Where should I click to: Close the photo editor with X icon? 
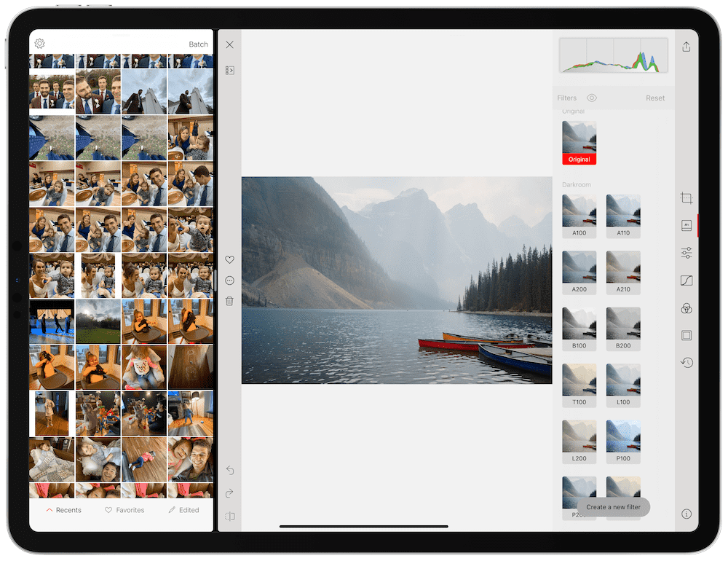pyautogui.click(x=229, y=44)
